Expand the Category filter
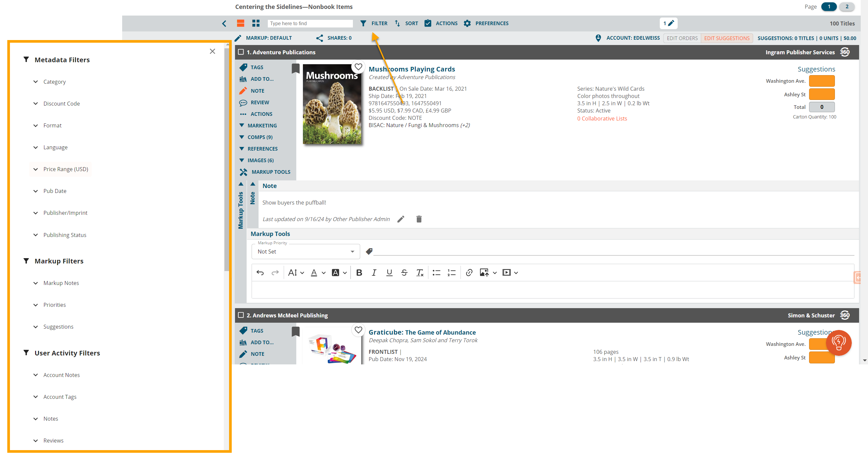Screen dimensions: 868x467 51,82
